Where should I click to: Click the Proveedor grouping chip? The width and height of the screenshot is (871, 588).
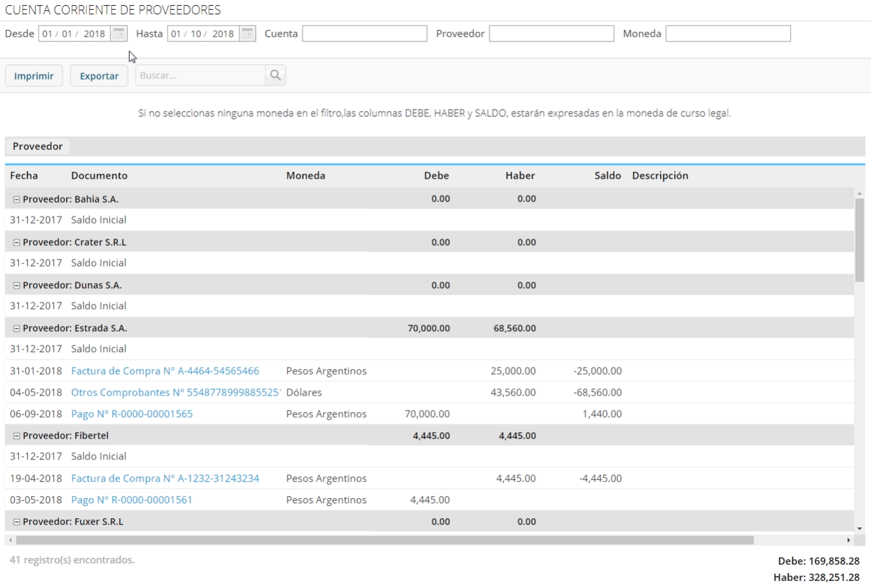coord(38,147)
